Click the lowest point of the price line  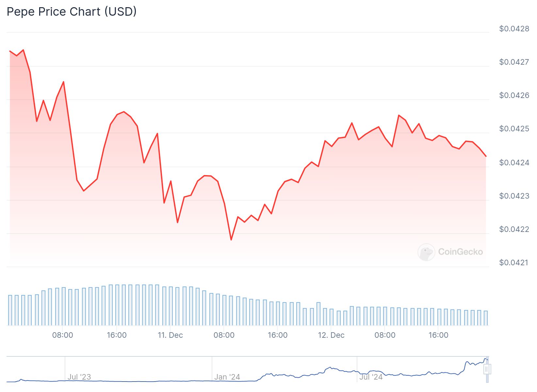pyautogui.click(x=231, y=240)
